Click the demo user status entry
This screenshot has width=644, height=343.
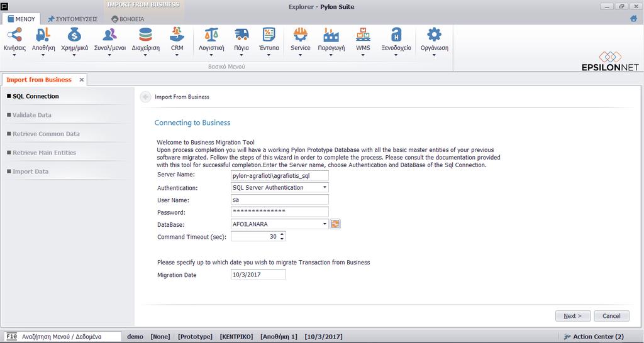click(135, 337)
